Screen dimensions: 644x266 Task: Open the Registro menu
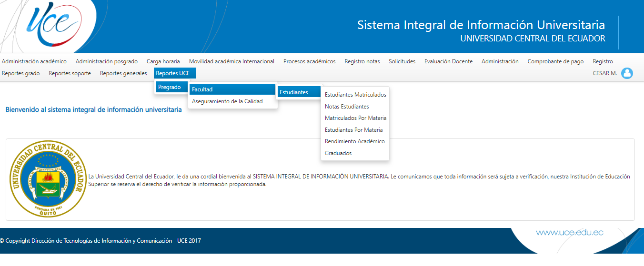(603, 61)
